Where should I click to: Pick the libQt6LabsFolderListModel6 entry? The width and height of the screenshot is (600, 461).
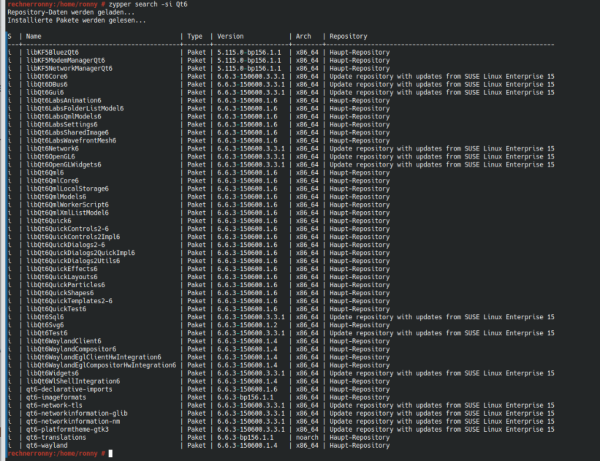75,109
